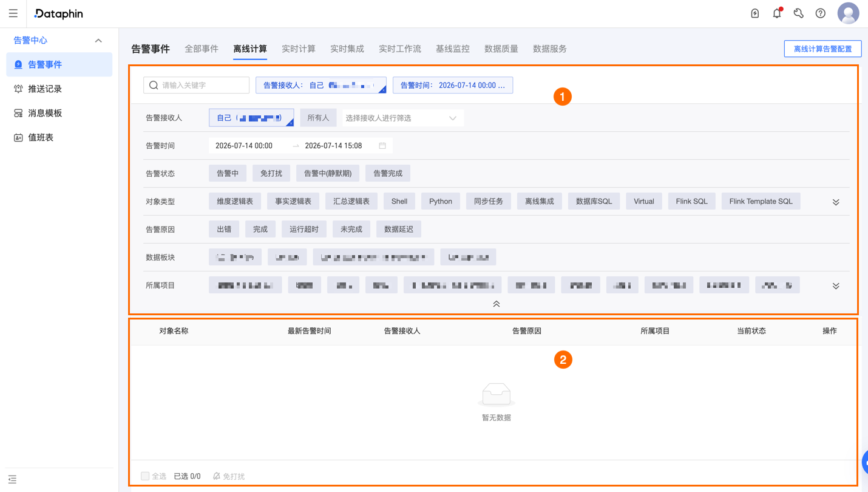Switch to the 数据服务 tab

(550, 49)
